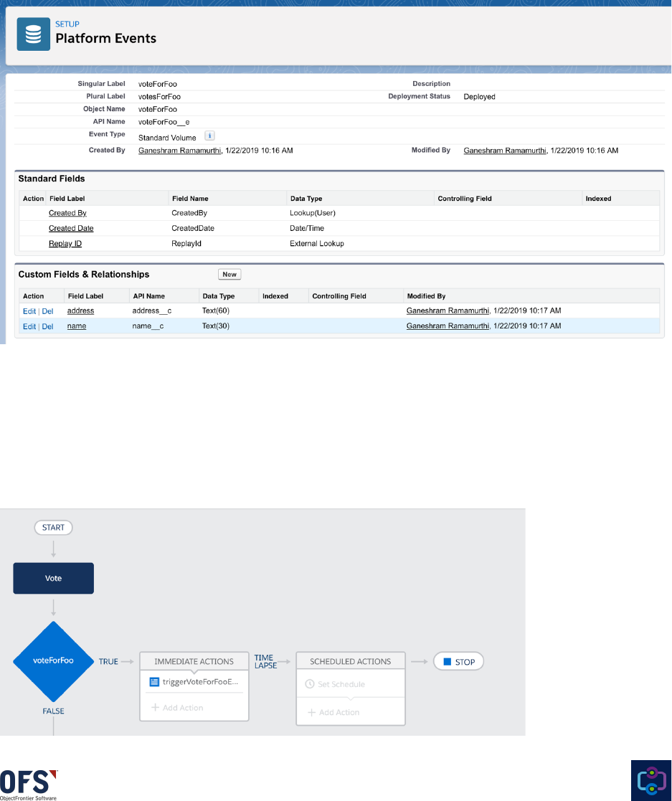
Task: Open the Created By standard field
Action: [x=67, y=213]
